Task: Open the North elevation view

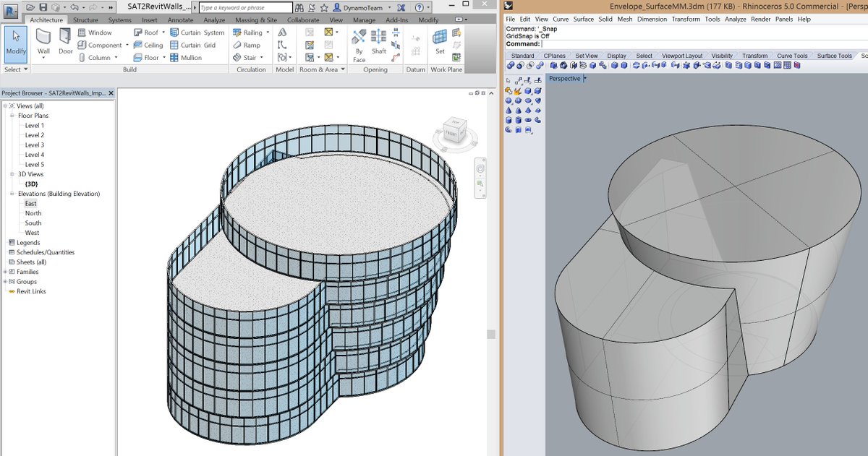Action: pos(33,213)
